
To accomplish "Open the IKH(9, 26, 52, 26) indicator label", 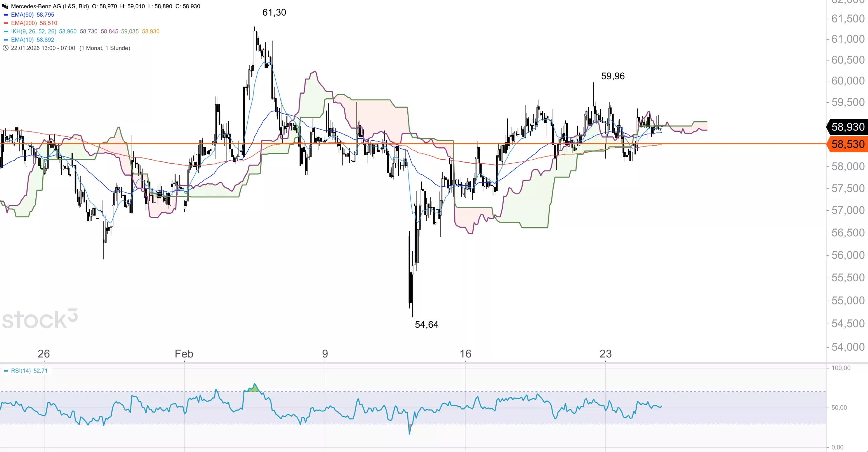I will pyautogui.click(x=33, y=31).
